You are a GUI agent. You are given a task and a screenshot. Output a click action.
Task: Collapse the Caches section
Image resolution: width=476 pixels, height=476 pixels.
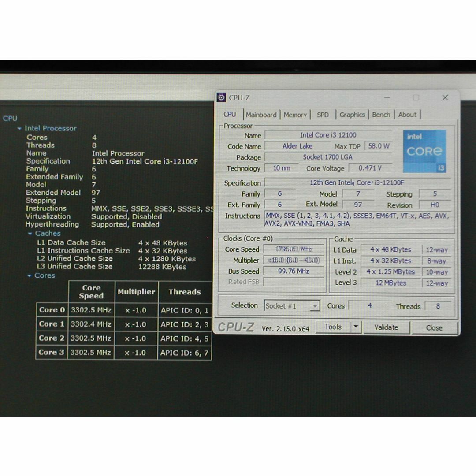30,234
